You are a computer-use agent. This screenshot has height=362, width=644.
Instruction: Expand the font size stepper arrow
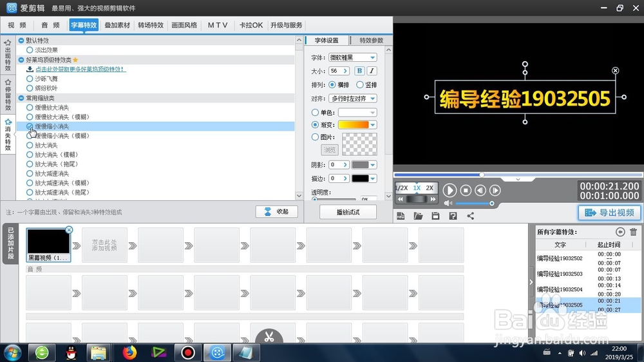point(345,71)
